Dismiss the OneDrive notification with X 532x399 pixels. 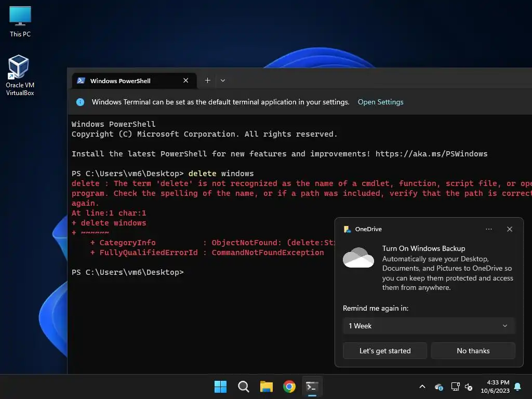coord(509,229)
